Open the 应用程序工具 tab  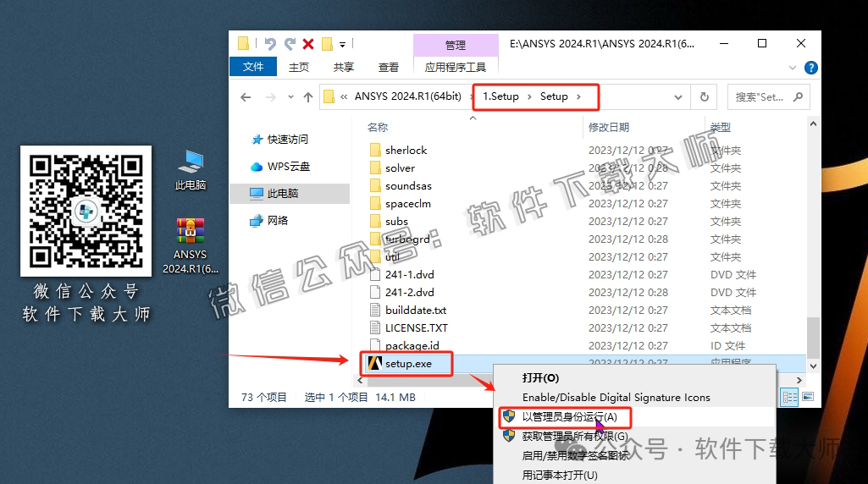[x=456, y=67]
